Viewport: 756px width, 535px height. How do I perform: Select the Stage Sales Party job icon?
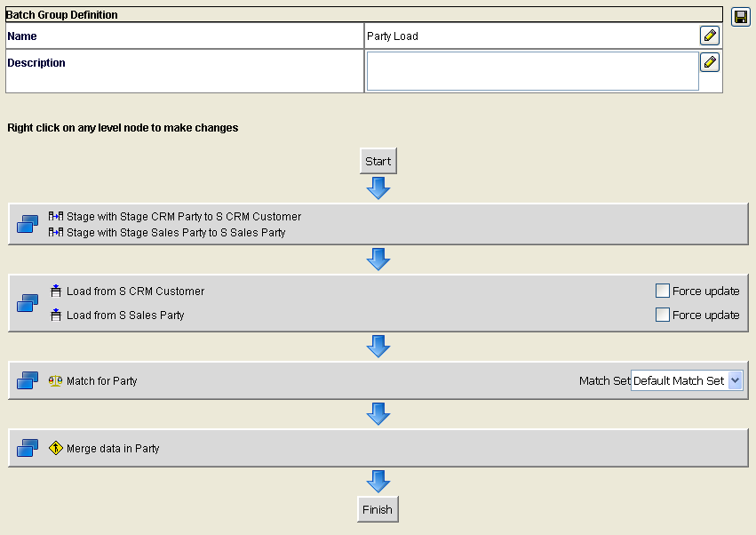pos(54,230)
